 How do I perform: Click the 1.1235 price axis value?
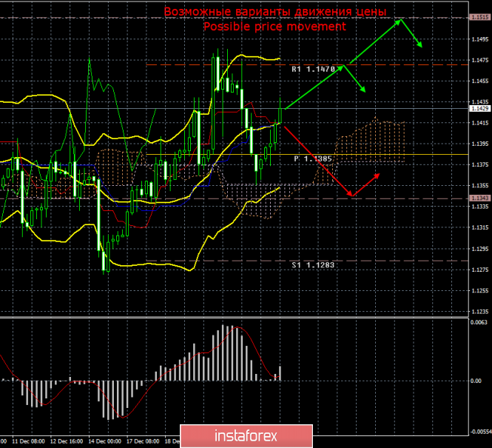point(480,312)
